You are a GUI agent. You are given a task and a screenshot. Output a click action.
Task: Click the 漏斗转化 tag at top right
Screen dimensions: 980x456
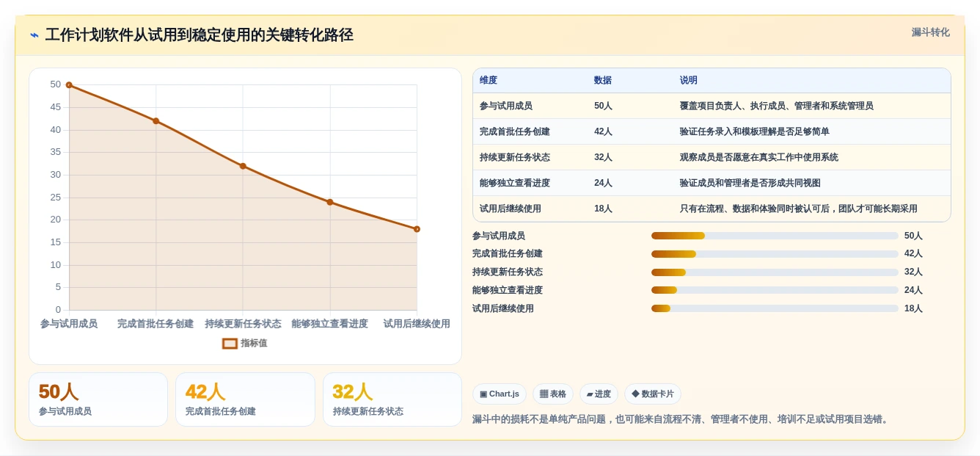930,32
